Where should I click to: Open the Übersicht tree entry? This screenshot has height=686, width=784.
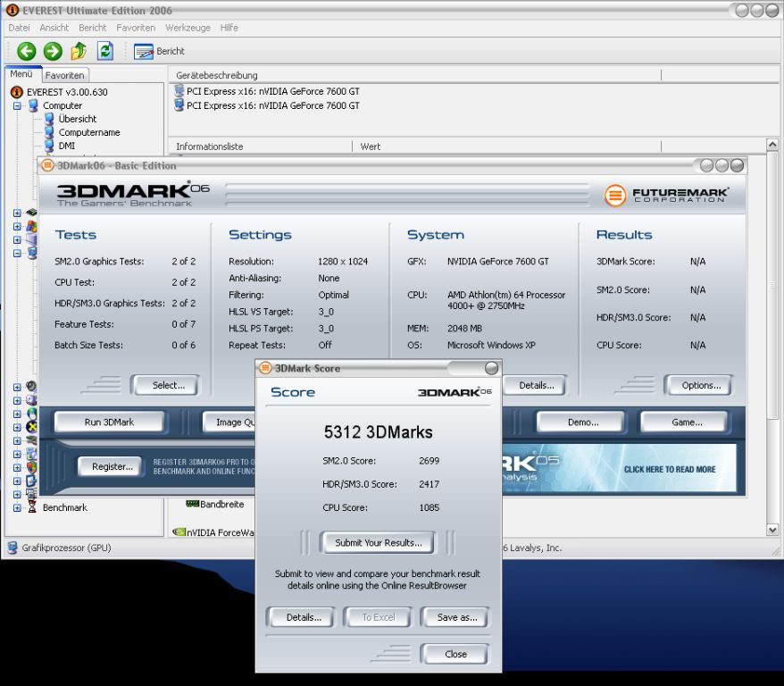click(78, 119)
